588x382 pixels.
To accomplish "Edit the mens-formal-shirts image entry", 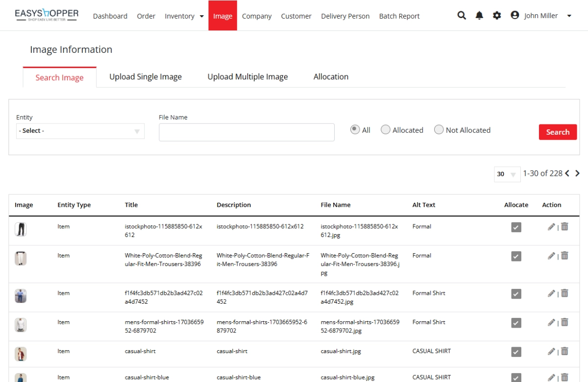I will (x=551, y=322).
